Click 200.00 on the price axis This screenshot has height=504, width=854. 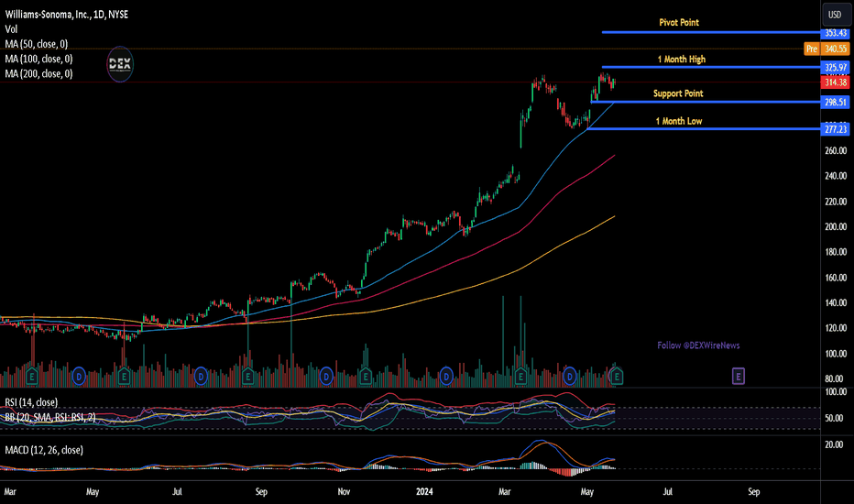(x=836, y=226)
